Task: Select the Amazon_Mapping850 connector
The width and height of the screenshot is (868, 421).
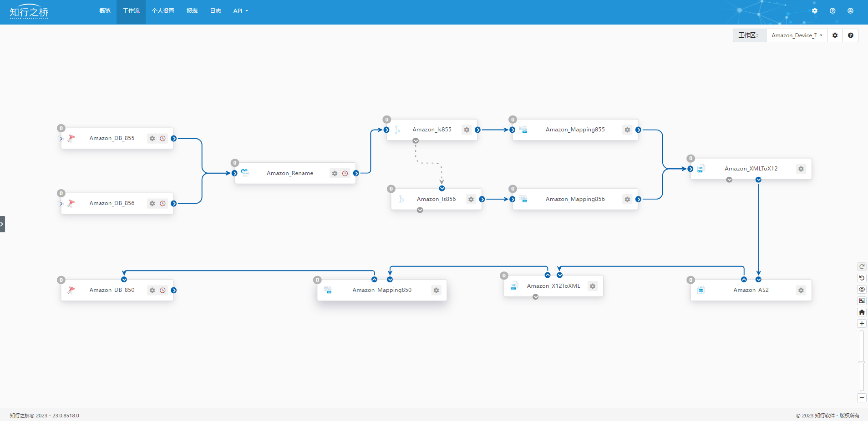Action: 381,290
